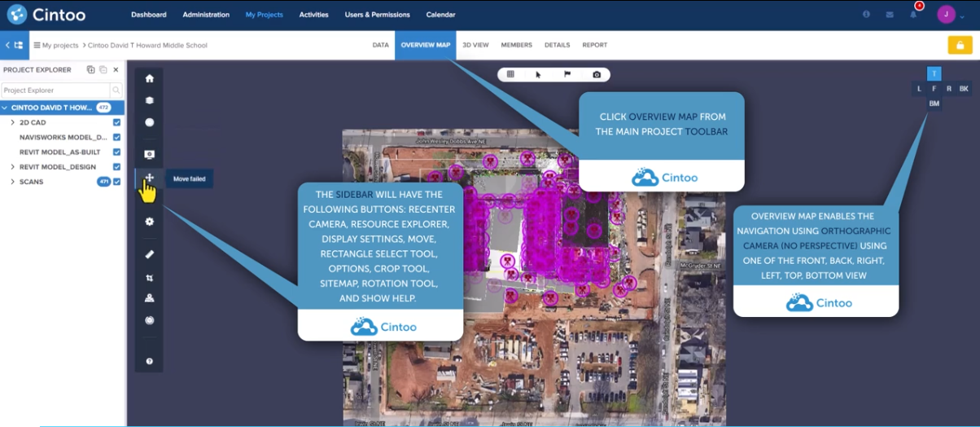
Task: Open Options gear in the sidebar
Action: (x=149, y=222)
